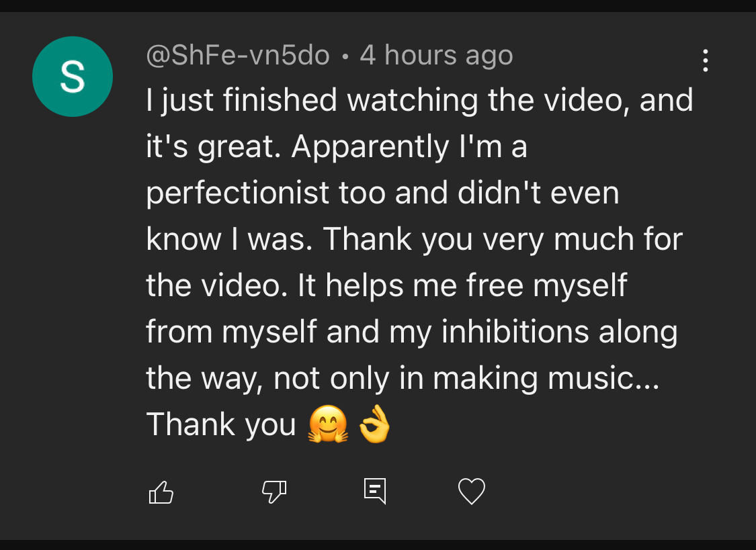Heart the comment from @ShFe-vn5do
Viewport: 756px width, 550px height.
472,492
